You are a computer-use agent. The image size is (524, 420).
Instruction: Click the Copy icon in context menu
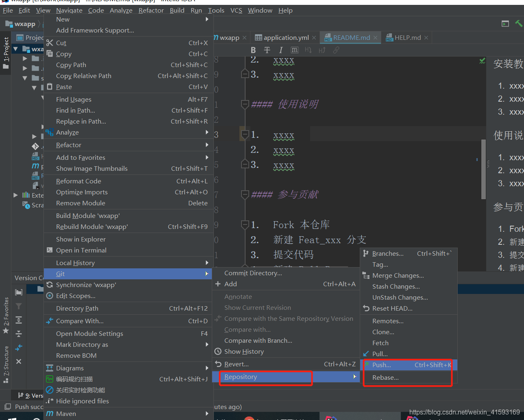(x=50, y=54)
